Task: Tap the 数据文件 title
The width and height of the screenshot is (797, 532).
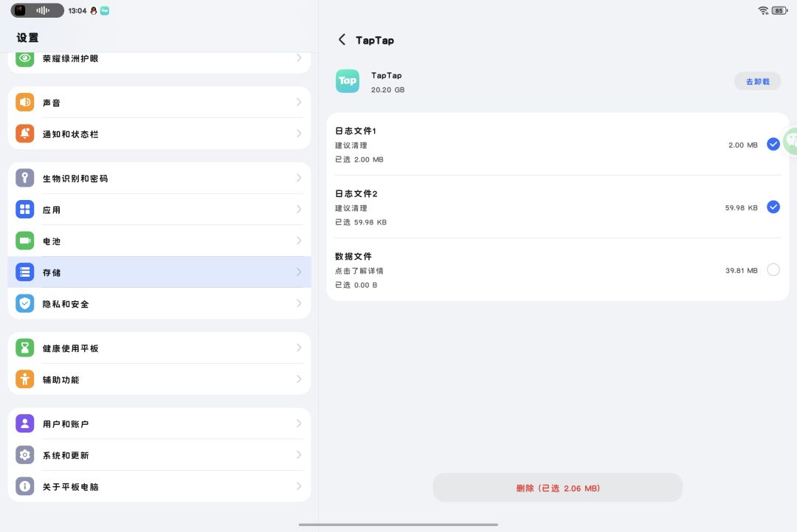Action: click(x=353, y=257)
